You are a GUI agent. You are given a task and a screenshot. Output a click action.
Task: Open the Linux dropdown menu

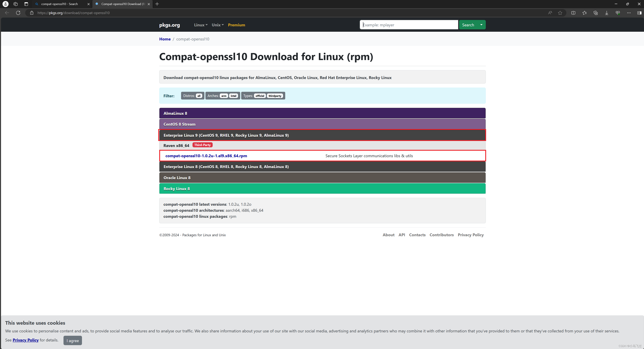201,25
